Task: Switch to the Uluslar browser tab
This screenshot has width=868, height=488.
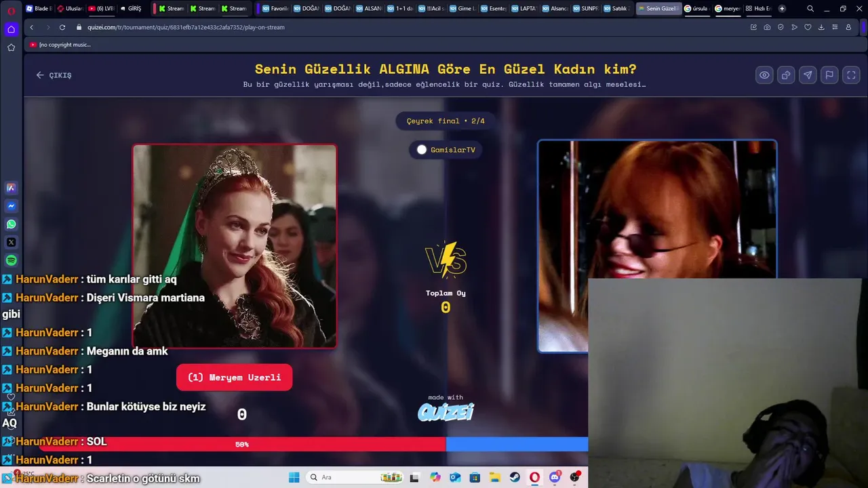Action: 70,9
